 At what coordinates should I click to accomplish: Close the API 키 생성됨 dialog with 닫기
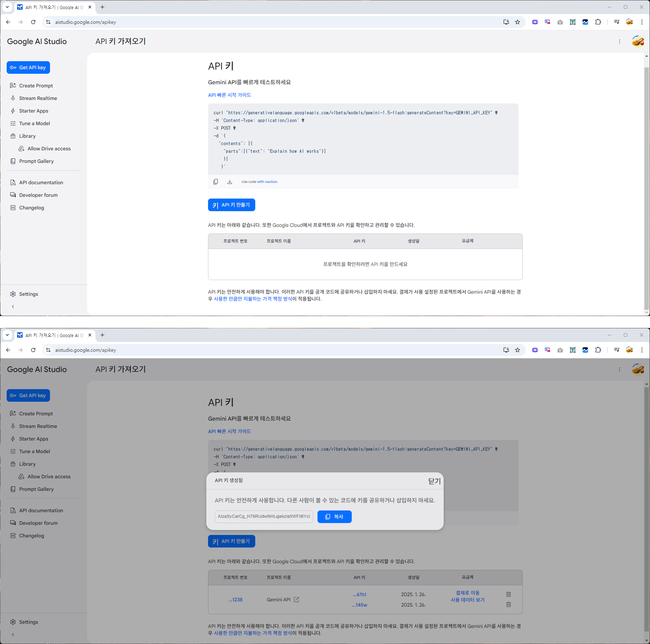(x=434, y=481)
